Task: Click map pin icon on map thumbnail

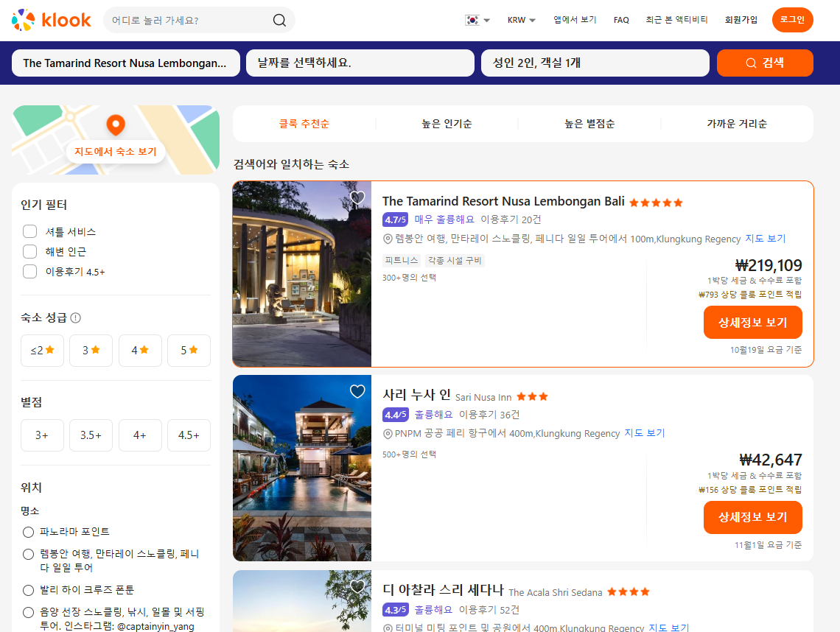Action: [116, 125]
